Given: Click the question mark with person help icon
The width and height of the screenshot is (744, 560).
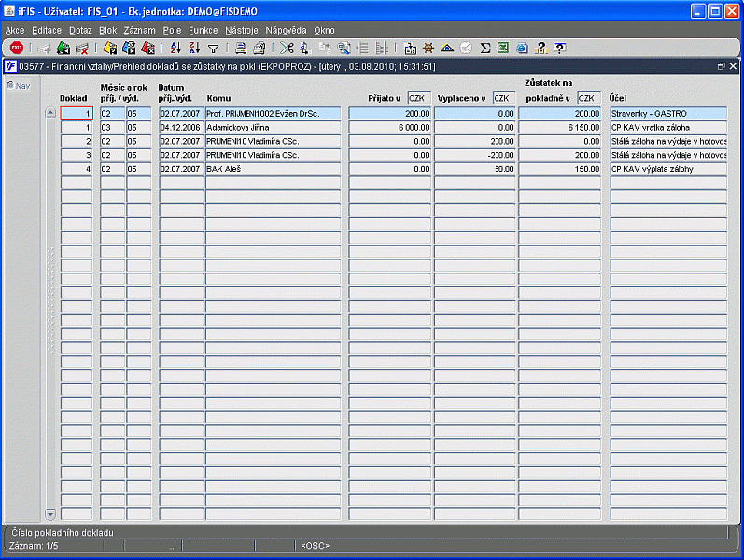Looking at the screenshot, I should click(540, 48).
